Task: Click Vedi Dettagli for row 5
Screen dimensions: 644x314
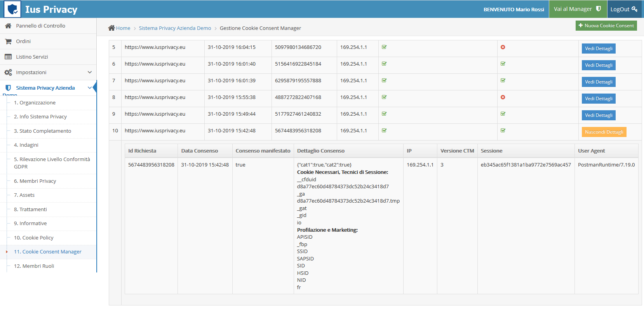Action: coord(599,49)
